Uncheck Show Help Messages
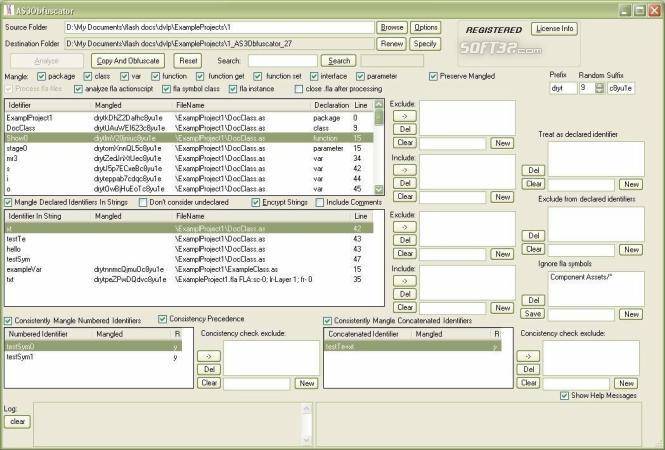Screen dimensions: 665x450 point(564,396)
